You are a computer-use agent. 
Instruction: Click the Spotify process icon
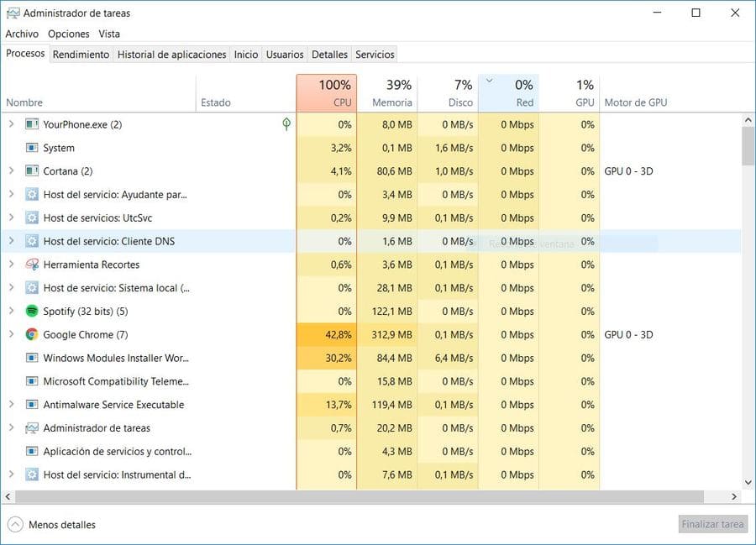tap(32, 312)
